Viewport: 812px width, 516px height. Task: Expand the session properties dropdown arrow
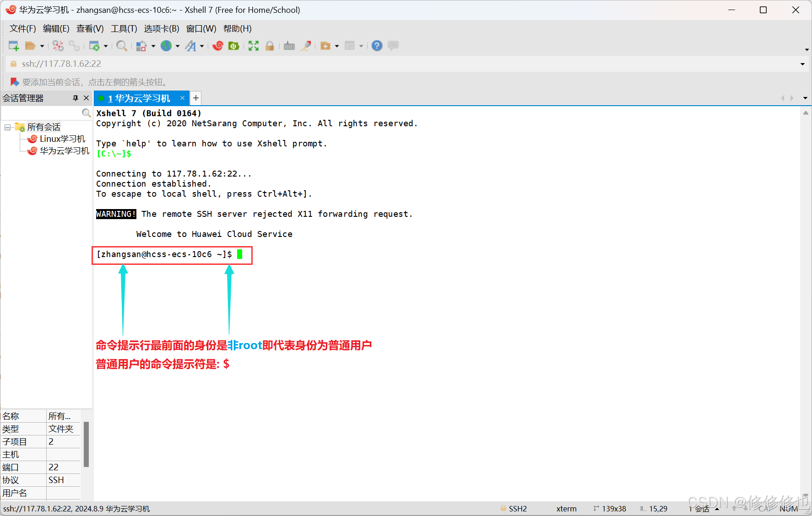[106, 46]
